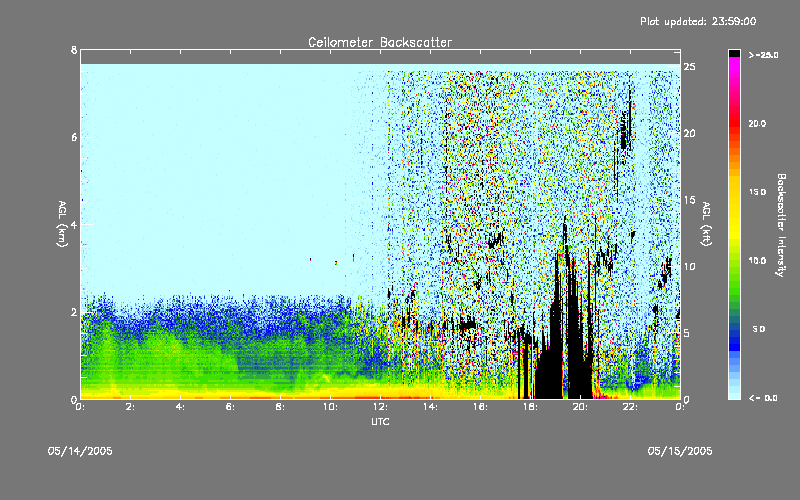Viewport: 800px width, 500px height.
Task: Click the '15' kft tick label on right axis
Action: click(x=689, y=200)
